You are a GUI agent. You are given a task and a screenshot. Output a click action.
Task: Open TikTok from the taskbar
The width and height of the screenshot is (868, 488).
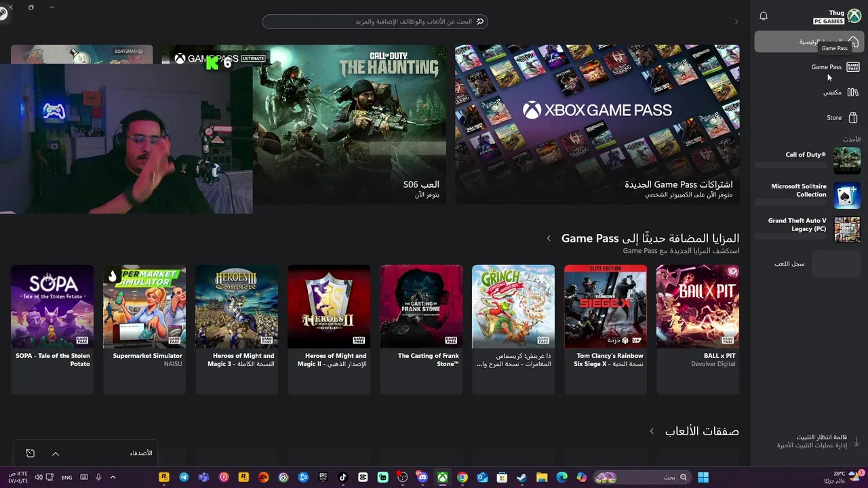click(343, 477)
